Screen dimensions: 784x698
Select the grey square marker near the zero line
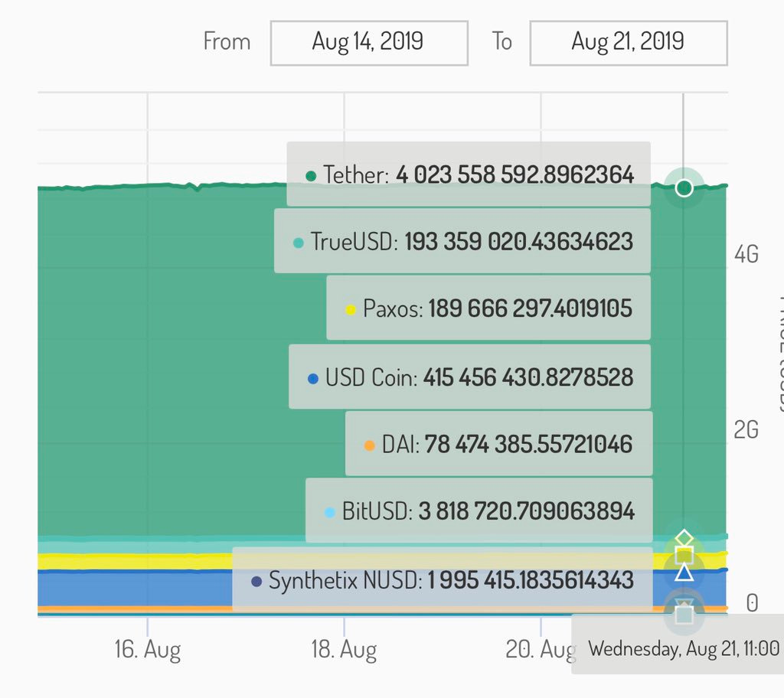pos(684,615)
